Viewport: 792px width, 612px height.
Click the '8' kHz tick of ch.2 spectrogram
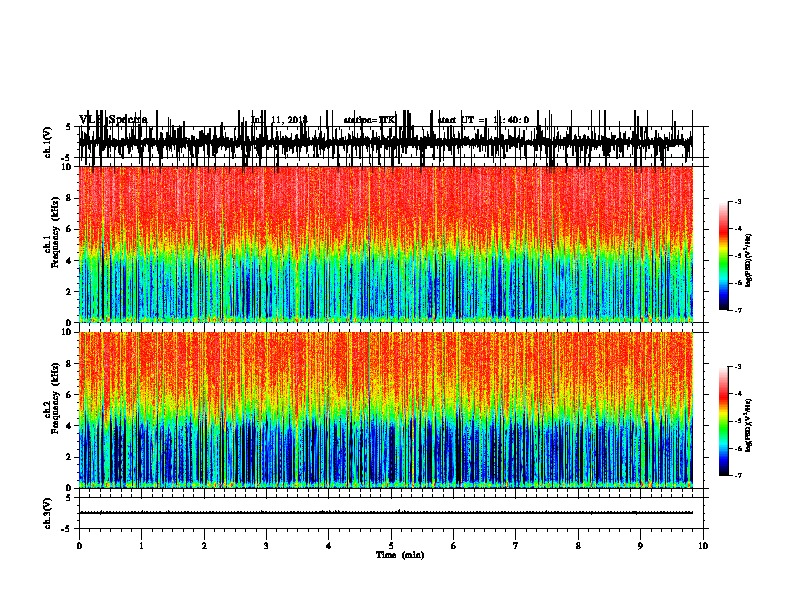click(69, 364)
